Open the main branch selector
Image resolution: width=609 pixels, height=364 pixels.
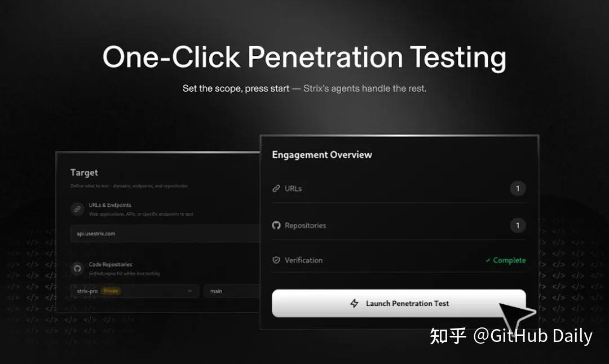point(232,291)
